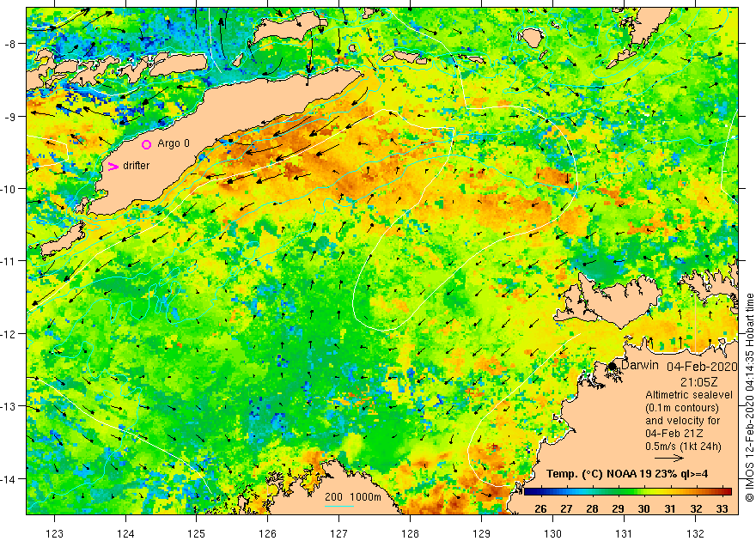This screenshot has height=541, width=756.
Task: Click the 'and velocity for' legend text
Action: click(683, 421)
